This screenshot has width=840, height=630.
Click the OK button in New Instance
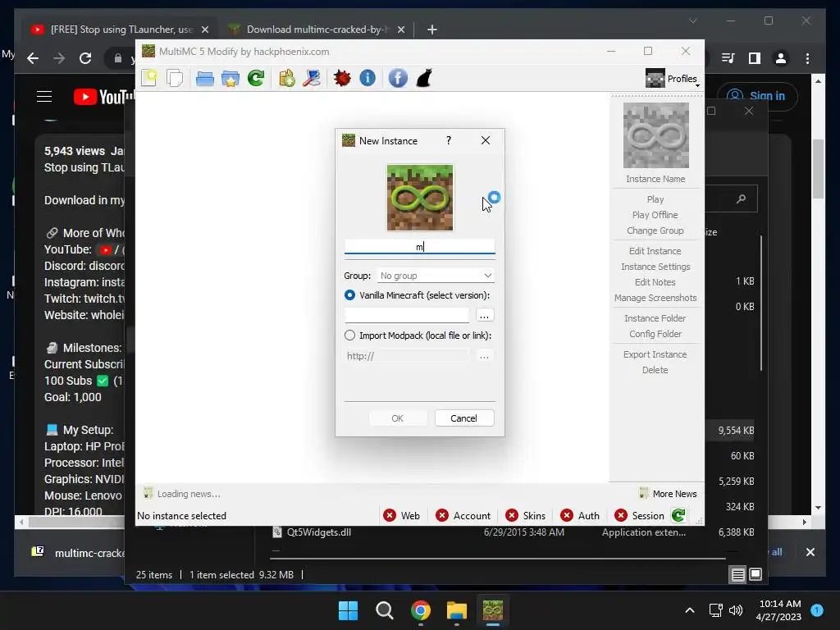[398, 418]
